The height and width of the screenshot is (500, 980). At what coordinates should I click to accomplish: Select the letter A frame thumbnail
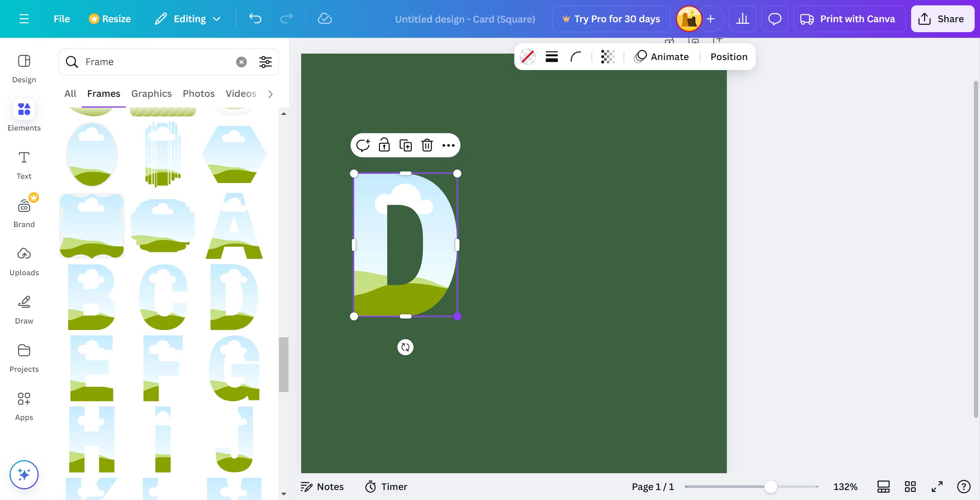tap(234, 226)
